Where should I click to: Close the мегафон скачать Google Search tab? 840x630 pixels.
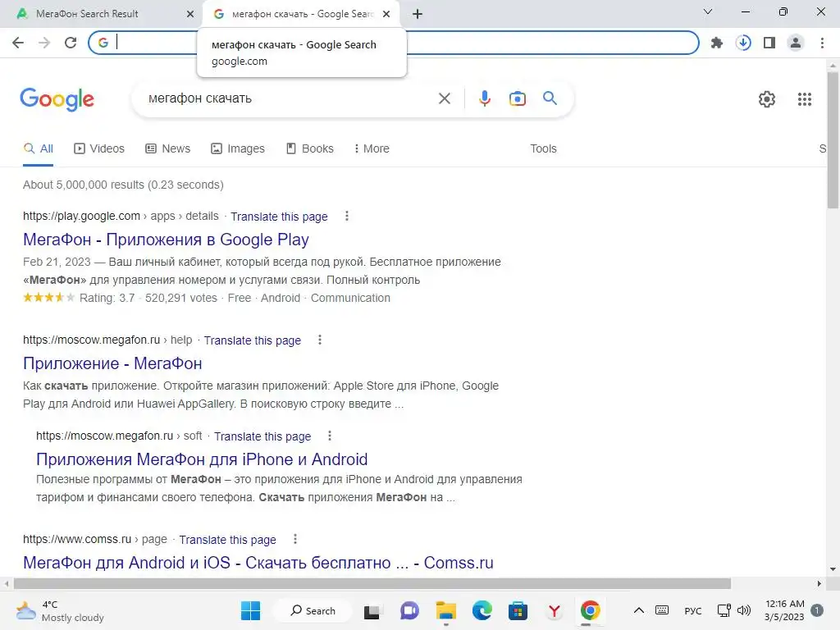coord(386,14)
